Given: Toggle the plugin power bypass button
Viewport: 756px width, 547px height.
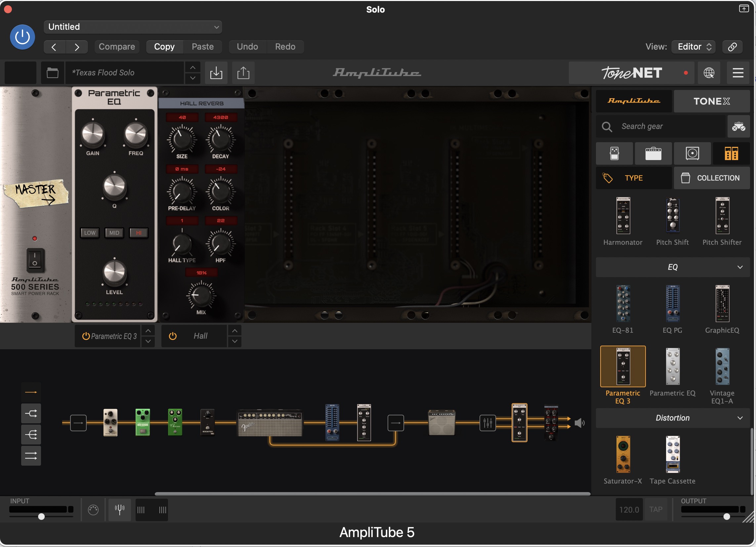Looking at the screenshot, I should [22, 37].
